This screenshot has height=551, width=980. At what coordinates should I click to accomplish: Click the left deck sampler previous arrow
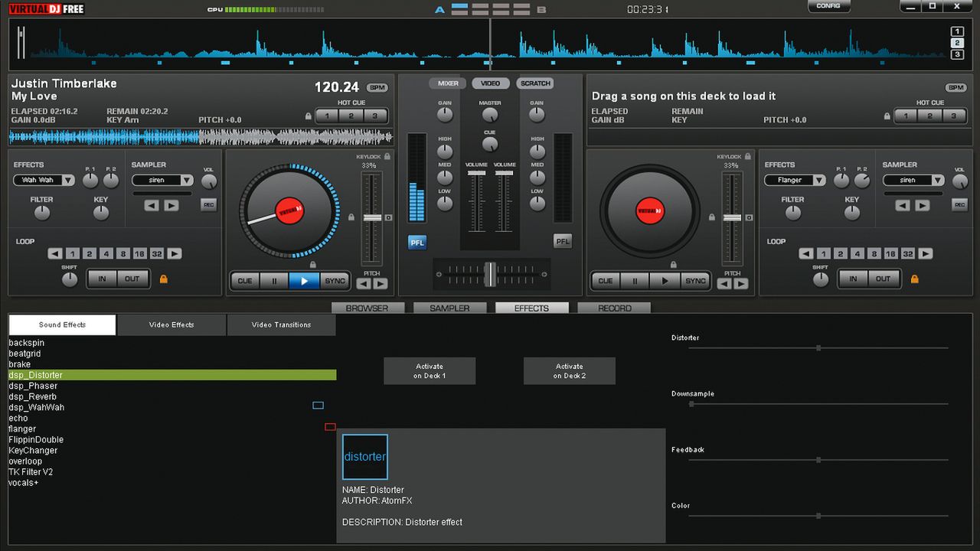[152, 205]
